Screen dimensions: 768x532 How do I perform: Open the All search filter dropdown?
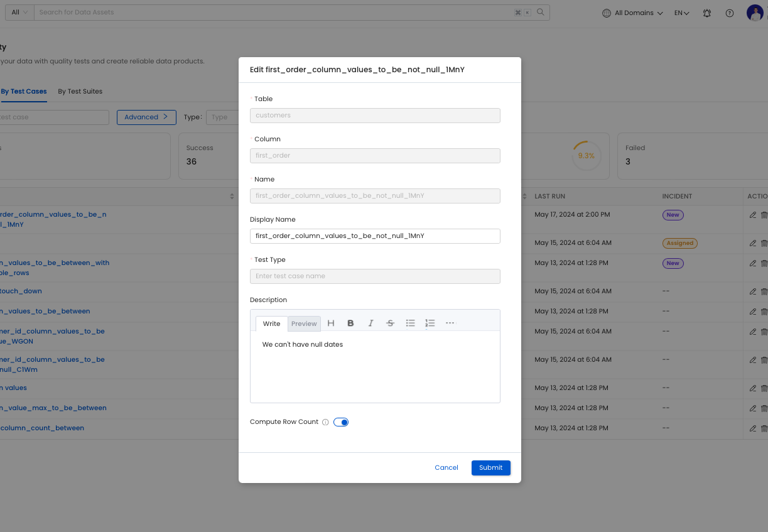point(19,13)
